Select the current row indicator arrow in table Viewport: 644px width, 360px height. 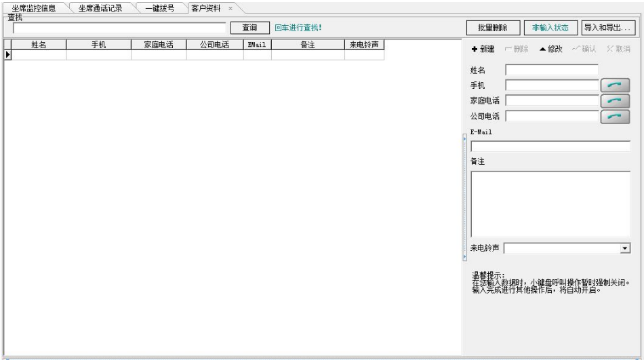(x=8, y=56)
